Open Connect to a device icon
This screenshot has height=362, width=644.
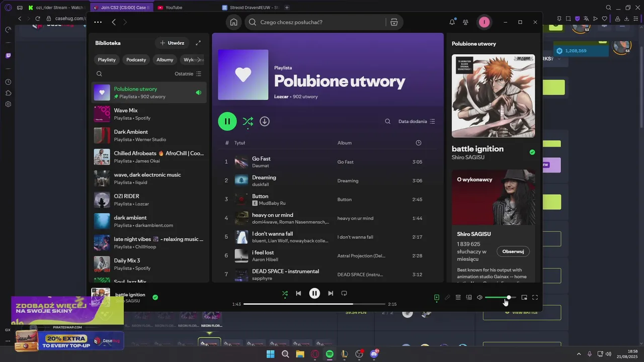click(x=469, y=298)
